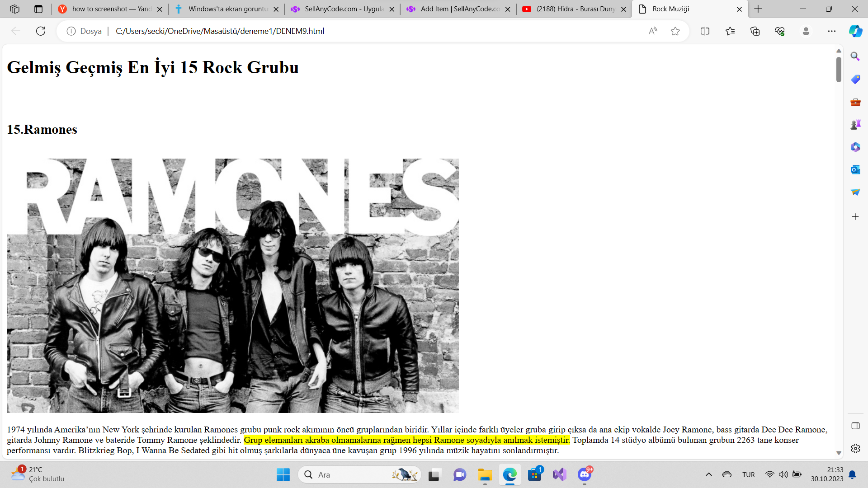
Task: Toggle the sidebar visibility button
Action: point(855,426)
